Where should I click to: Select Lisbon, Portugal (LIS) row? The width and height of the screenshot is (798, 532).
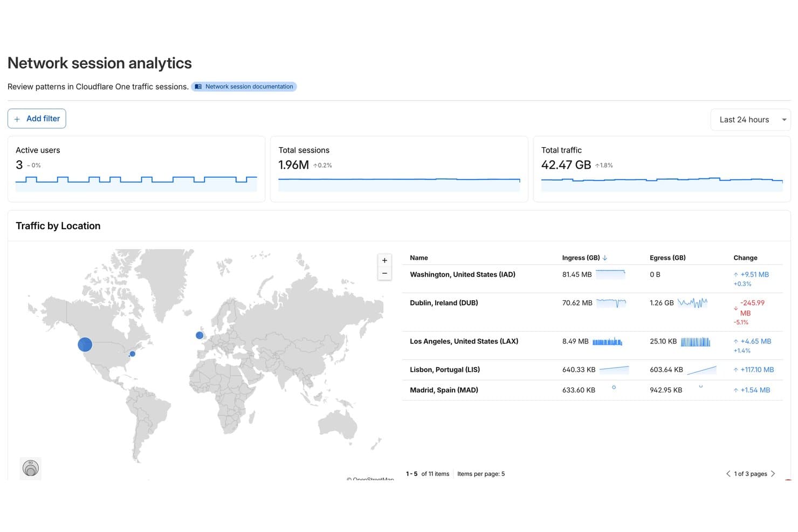pyautogui.click(x=592, y=370)
